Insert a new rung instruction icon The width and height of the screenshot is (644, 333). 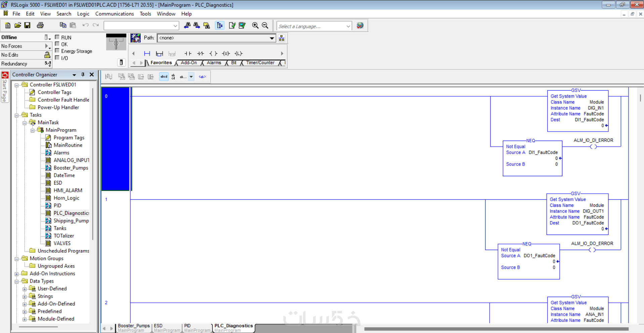click(x=147, y=53)
